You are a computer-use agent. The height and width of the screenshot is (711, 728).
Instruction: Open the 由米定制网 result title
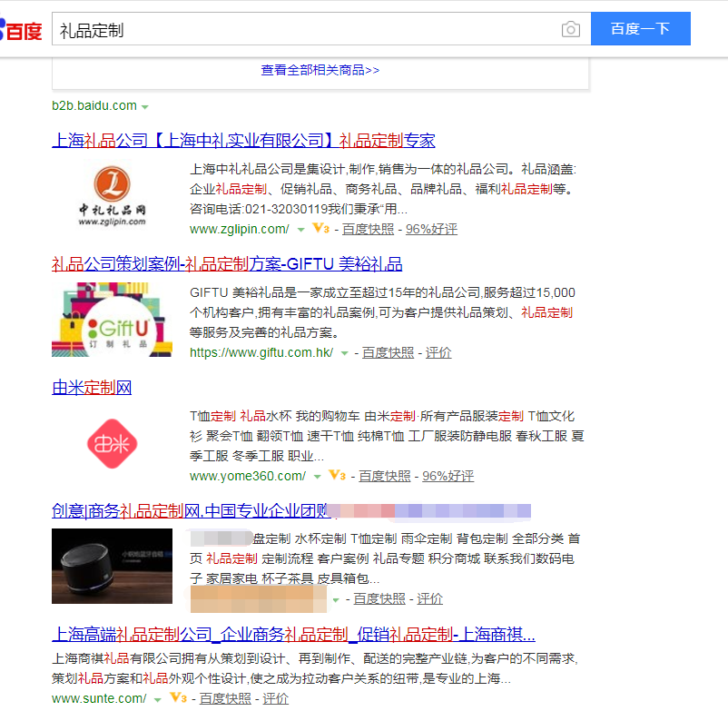(92, 388)
